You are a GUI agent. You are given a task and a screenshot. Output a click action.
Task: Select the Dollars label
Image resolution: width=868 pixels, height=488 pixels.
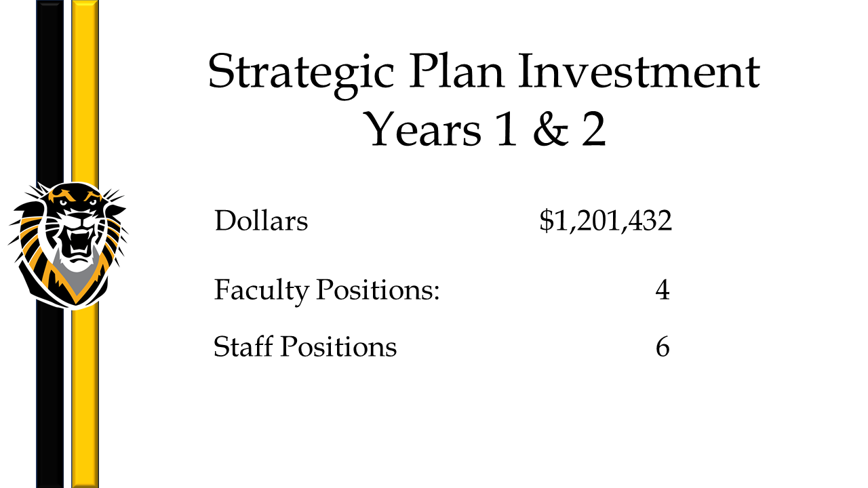(x=261, y=221)
